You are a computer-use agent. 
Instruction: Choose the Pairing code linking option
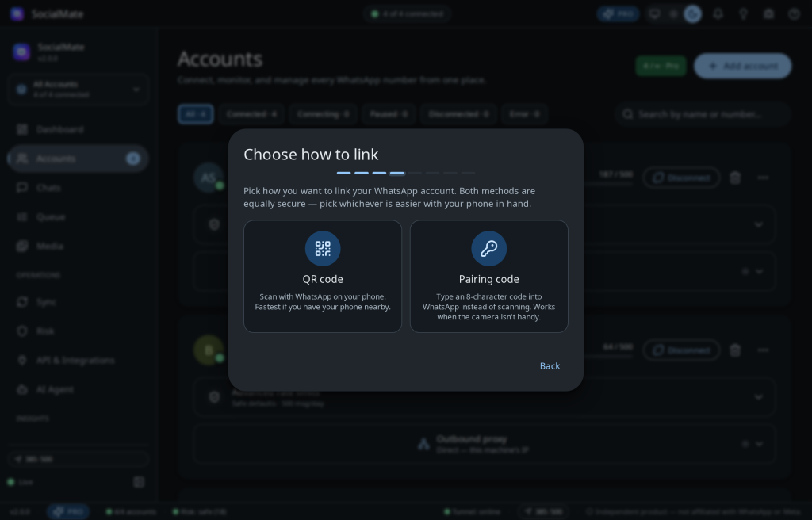click(488, 277)
